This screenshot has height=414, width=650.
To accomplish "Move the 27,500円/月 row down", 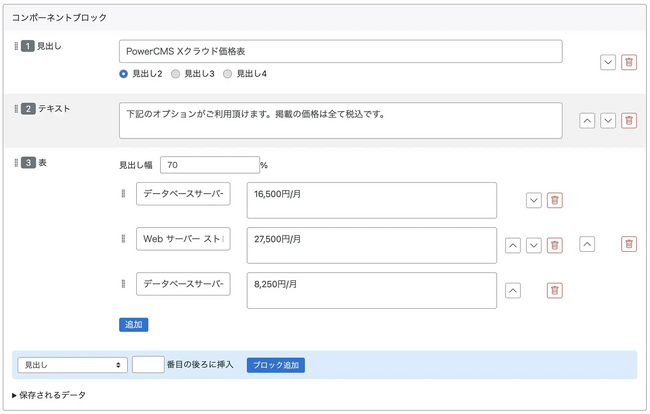I will (534, 245).
